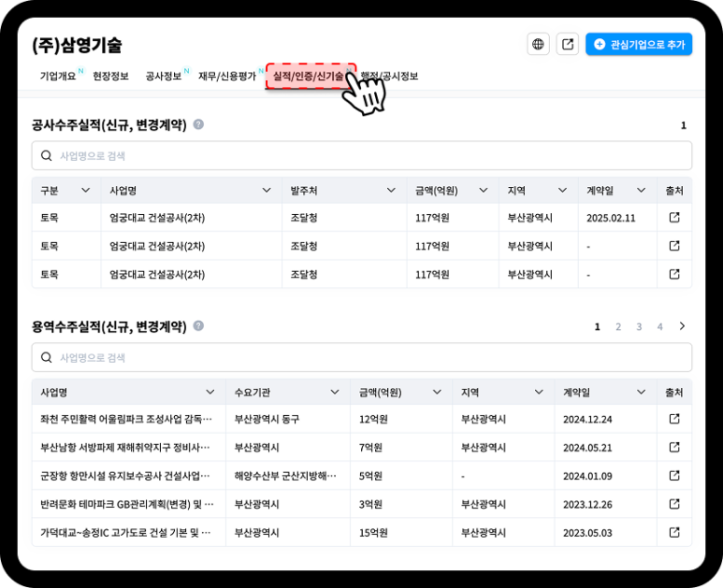Viewport: 723px width, 588px height.
Task: Go to page 3 of 용역수주실적
Action: 639,326
